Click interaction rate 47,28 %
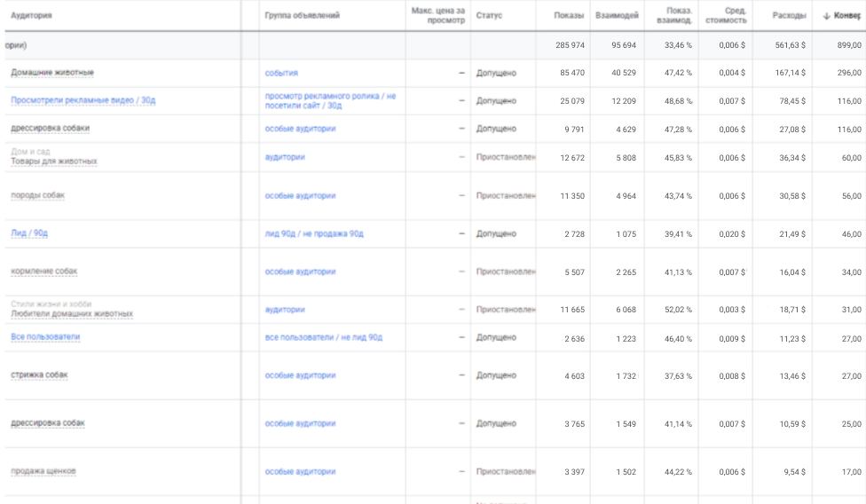The width and height of the screenshot is (866, 504). [678, 130]
